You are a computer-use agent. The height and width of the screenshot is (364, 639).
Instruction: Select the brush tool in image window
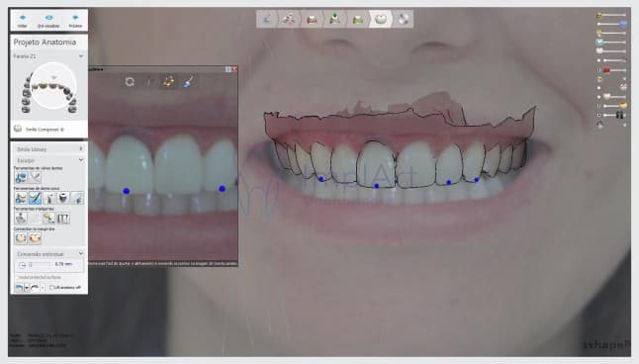(x=188, y=82)
